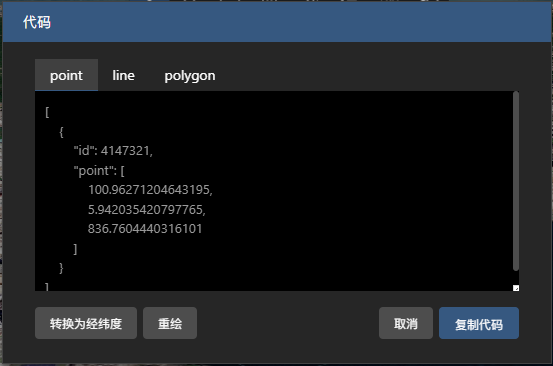Viewport: 553px width, 366px height.
Task: Click inside the code text area
Action: [274, 191]
